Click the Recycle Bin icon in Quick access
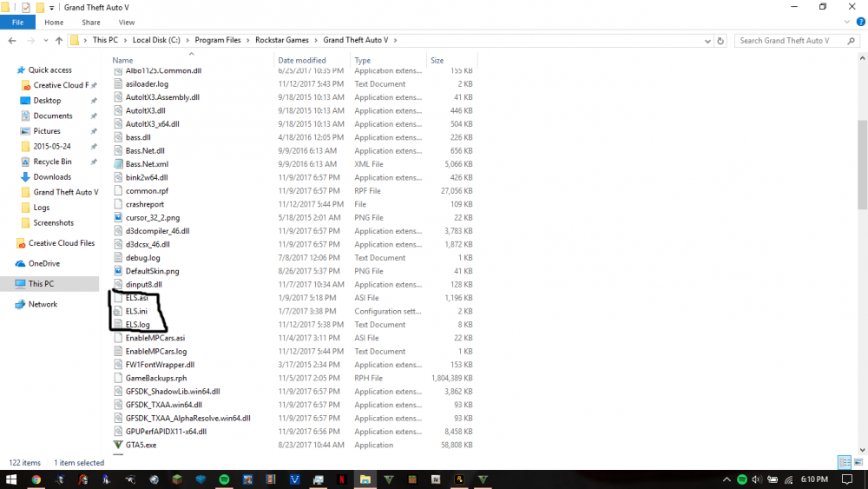The image size is (868, 489). pyautogui.click(x=25, y=162)
